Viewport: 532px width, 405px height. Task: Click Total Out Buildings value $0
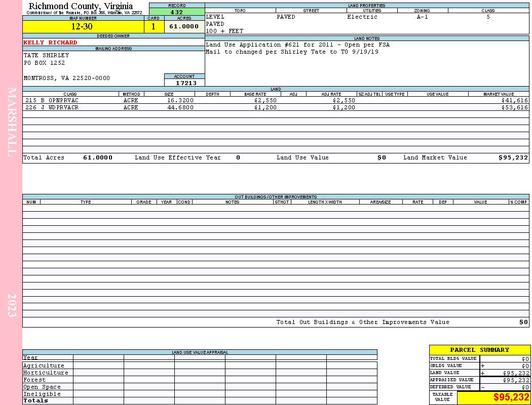[524, 322]
